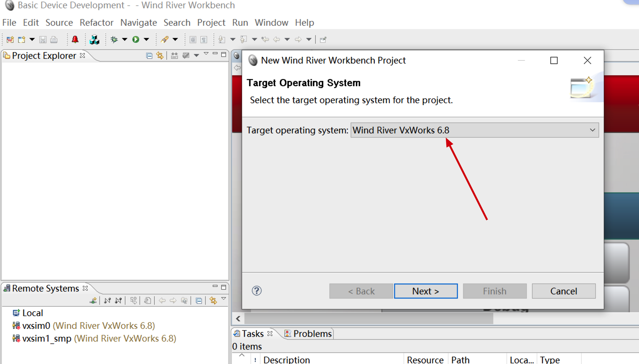This screenshot has width=639, height=364.
Task: Click the Cancel button to dismiss
Action: coord(564,291)
